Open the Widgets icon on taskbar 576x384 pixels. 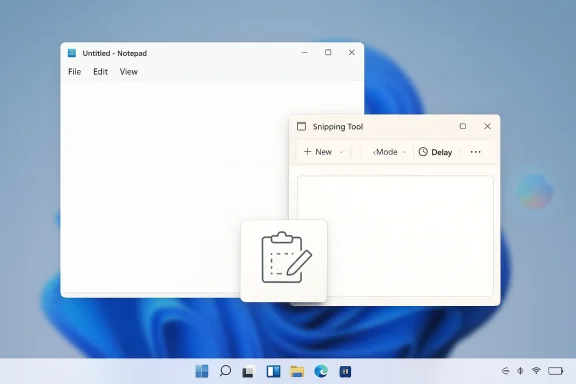pos(273,371)
